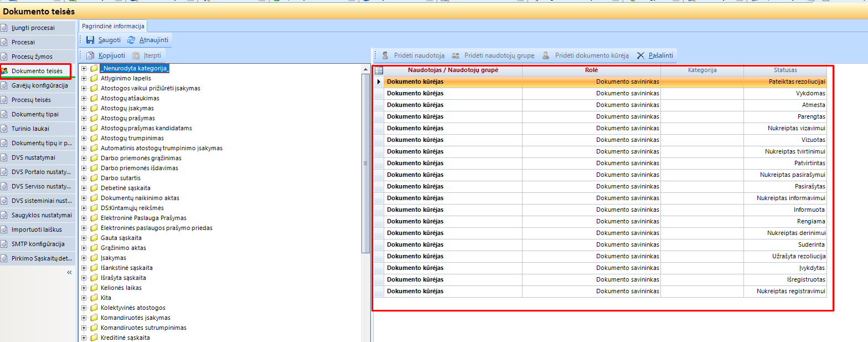Screen dimensions: 868x342
Task: Open Dokumentų tipų ir p... sidebar item
Action: (38, 143)
